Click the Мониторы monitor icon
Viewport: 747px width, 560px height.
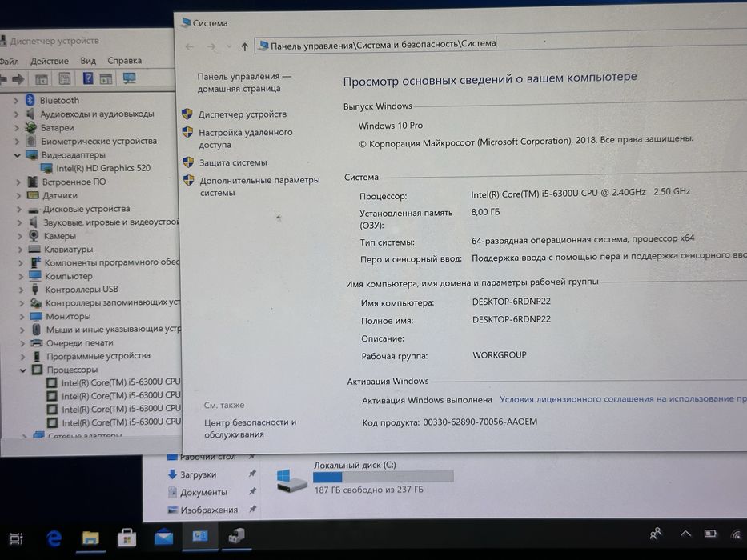(x=36, y=316)
